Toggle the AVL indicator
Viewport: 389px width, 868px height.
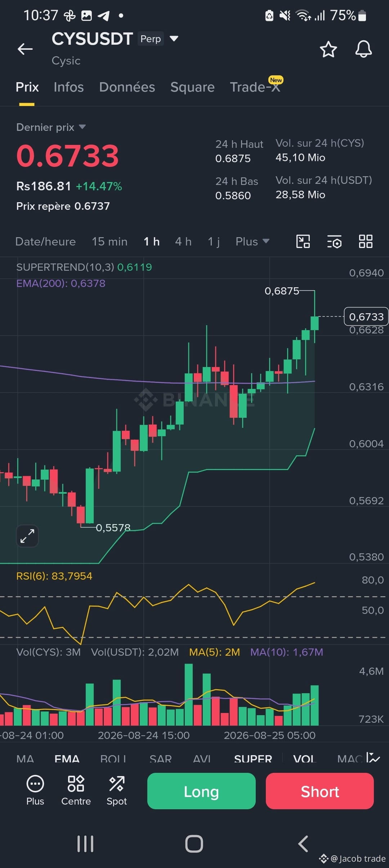(x=202, y=759)
